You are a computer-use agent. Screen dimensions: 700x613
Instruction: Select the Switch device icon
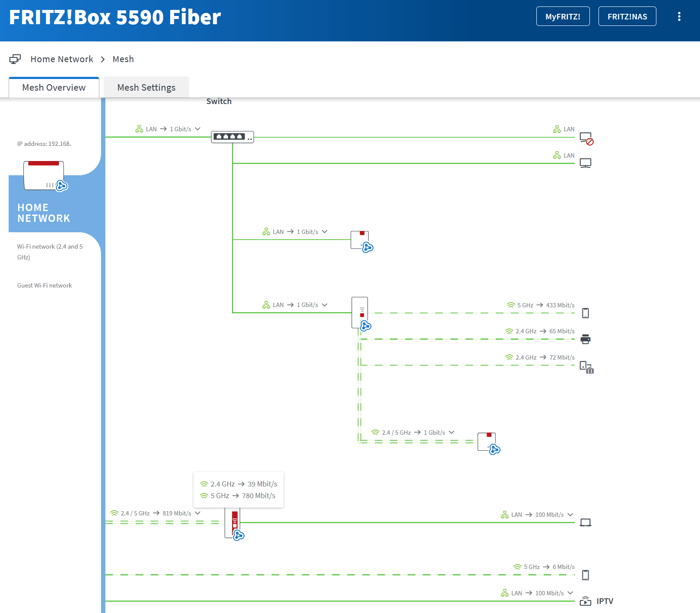pyautogui.click(x=232, y=137)
